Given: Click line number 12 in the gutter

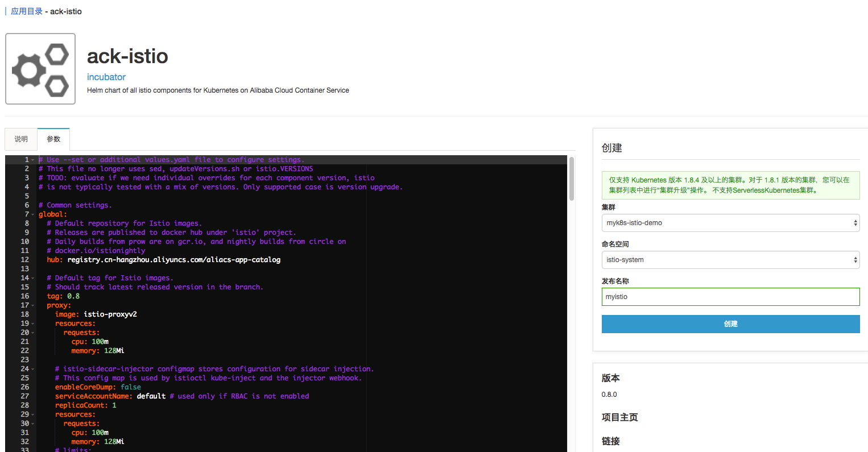Looking at the screenshot, I should 24,260.
